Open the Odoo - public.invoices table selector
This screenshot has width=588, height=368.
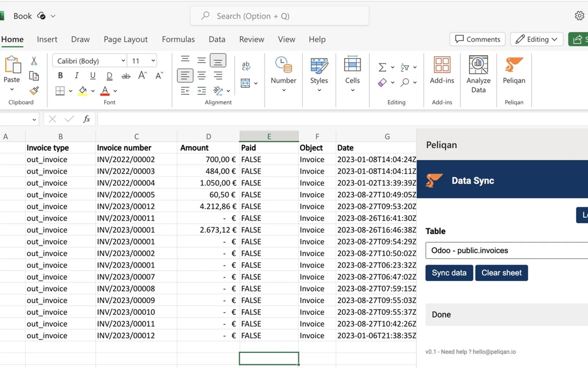click(x=507, y=251)
